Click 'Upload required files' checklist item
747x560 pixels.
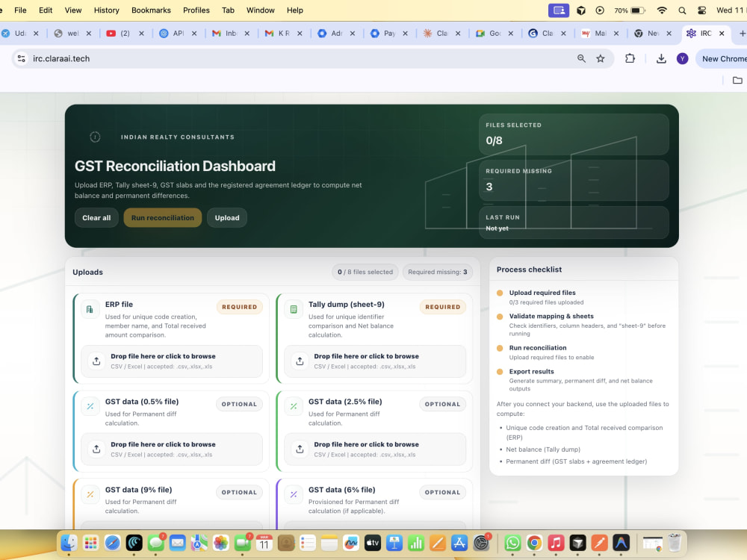pyautogui.click(x=542, y=293)
